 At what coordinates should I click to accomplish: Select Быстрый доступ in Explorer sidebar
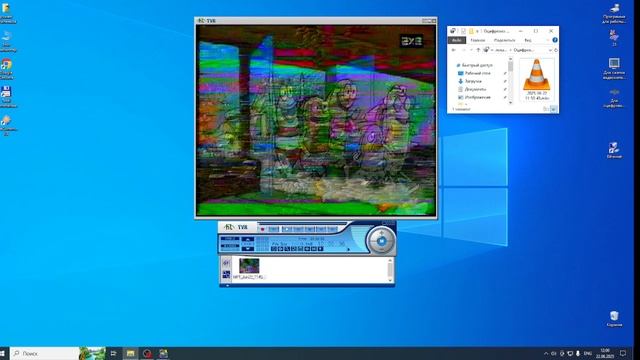[476, 65]
